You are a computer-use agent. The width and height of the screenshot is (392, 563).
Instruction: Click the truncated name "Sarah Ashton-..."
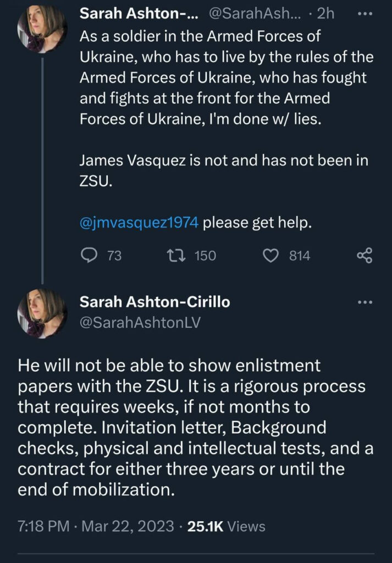140,14
